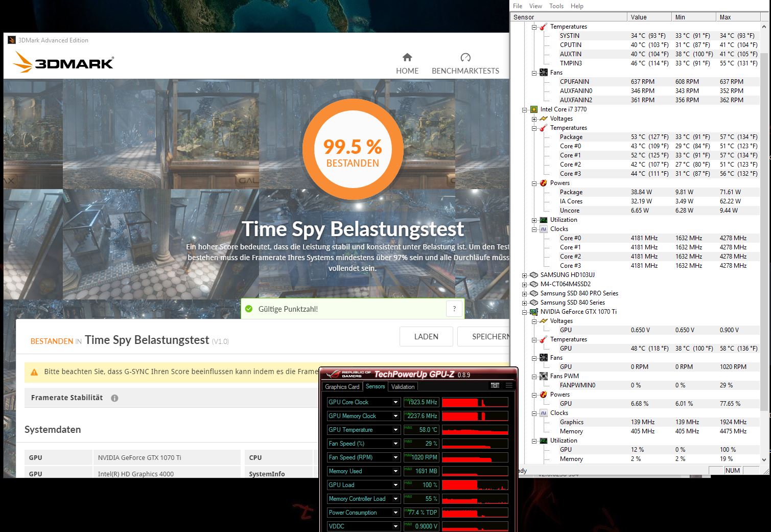Open the Power Consumption sensor dropdown
This screenshot has height=532, width=771.
395,513
